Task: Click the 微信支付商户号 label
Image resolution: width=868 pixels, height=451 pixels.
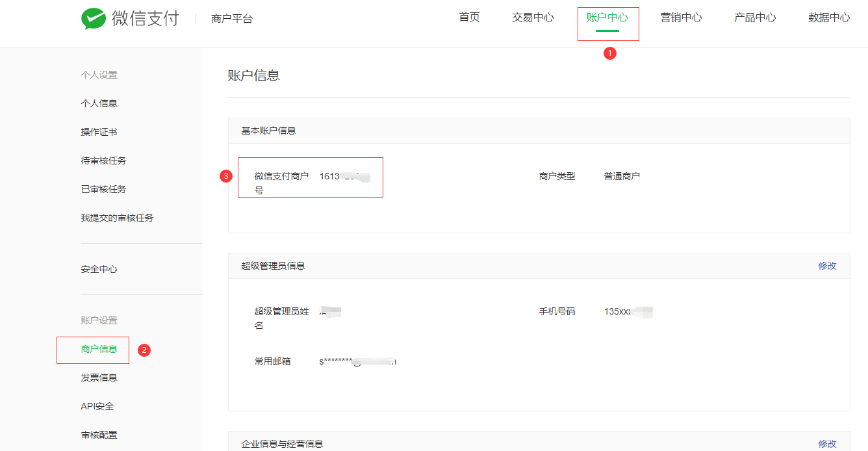Action: coord(281,183)
